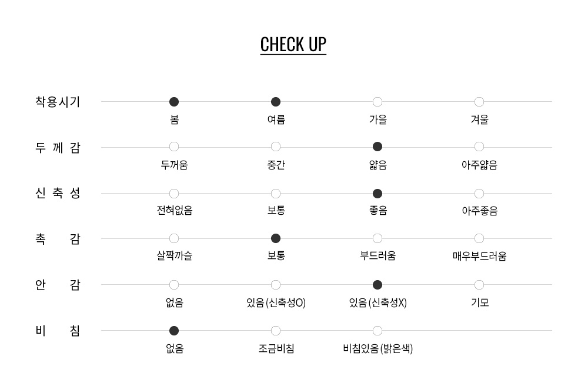Choose 아주좋음 elasticity dot
The width and height of the screenshot is (588, 389).
(479, 194)
